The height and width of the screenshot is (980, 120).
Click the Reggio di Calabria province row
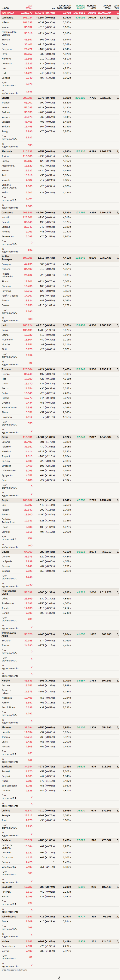coord(60,847)
